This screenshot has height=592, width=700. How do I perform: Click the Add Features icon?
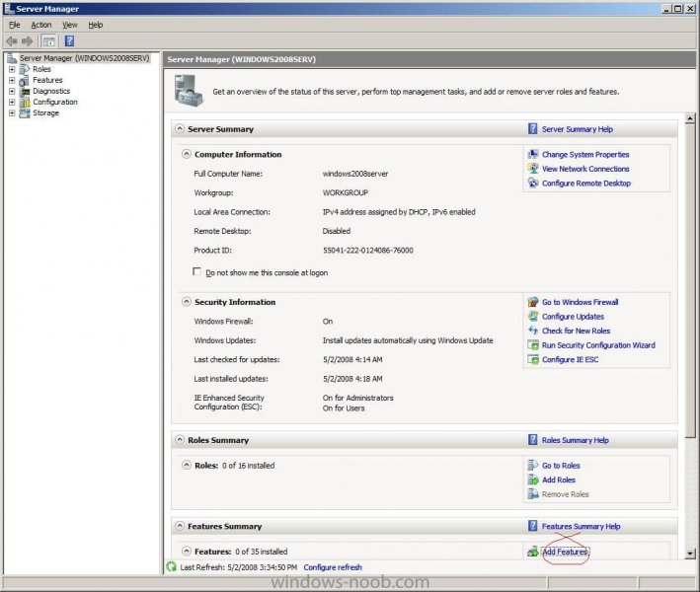coord(532,552)
